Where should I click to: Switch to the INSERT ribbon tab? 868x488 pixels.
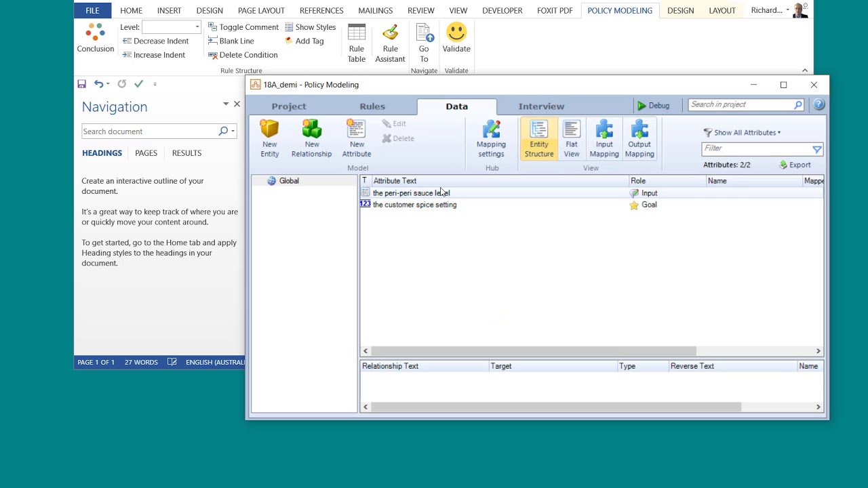[x=169, y=10]
